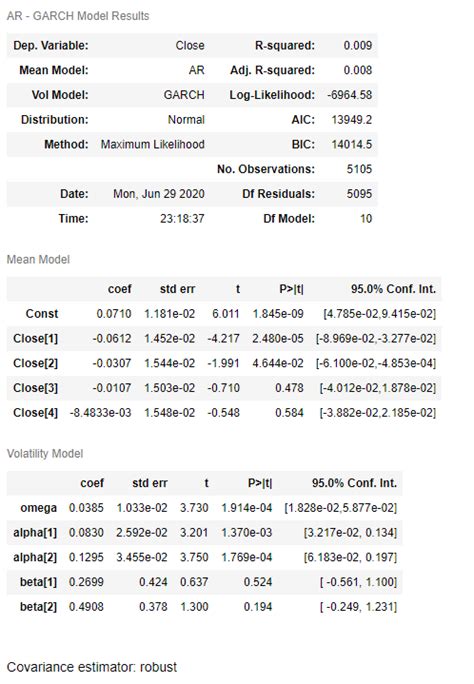The height and width of the screenshot is (684, 474).
Task: Click the Const coefficient 0.0710
Action: point(114,314)
